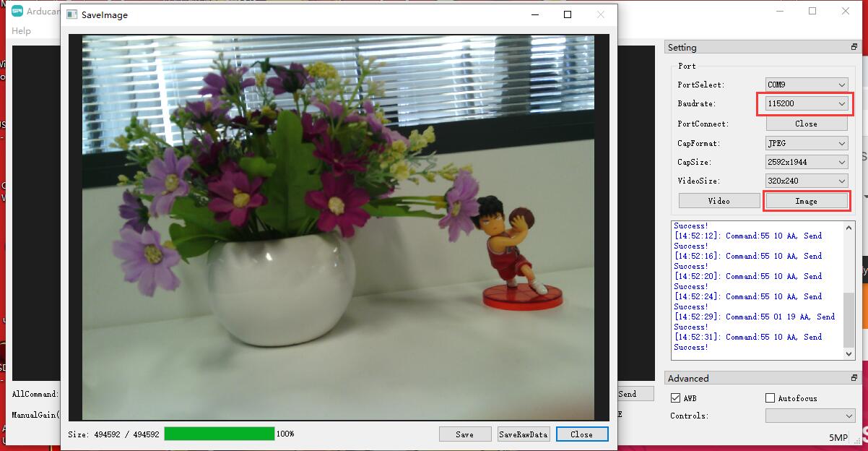Screen dimensions: 868x451
Task: Float the Setting panel with its dock icon
Action: tap(854, 47)
